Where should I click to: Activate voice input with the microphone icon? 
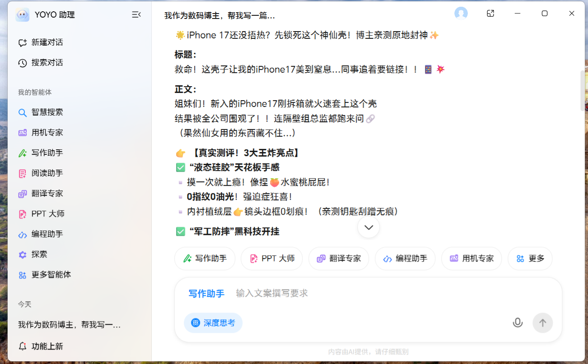tap(518, 323)
